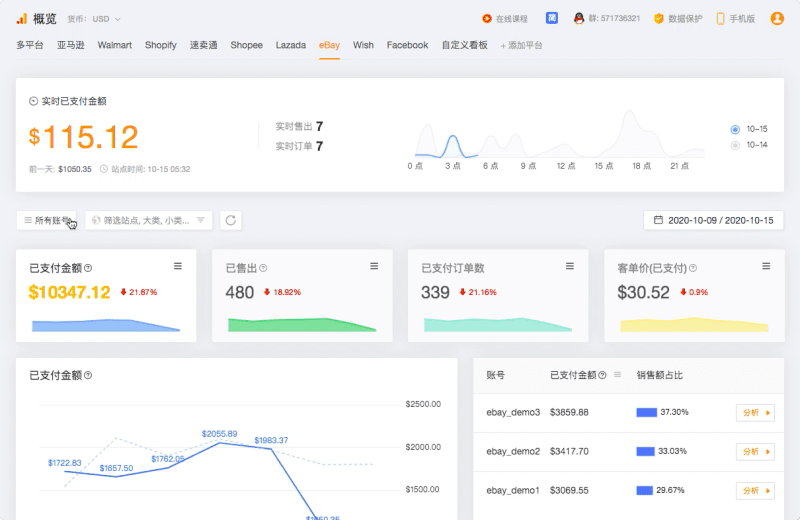
Task: Open the date range picker field
Action: 713,220
